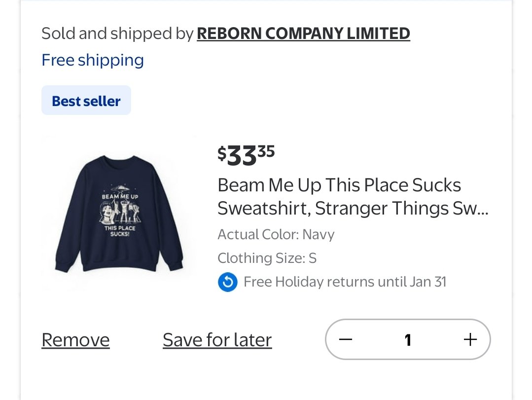
Task: Click the $33.35 price
Action: point(246,155)
